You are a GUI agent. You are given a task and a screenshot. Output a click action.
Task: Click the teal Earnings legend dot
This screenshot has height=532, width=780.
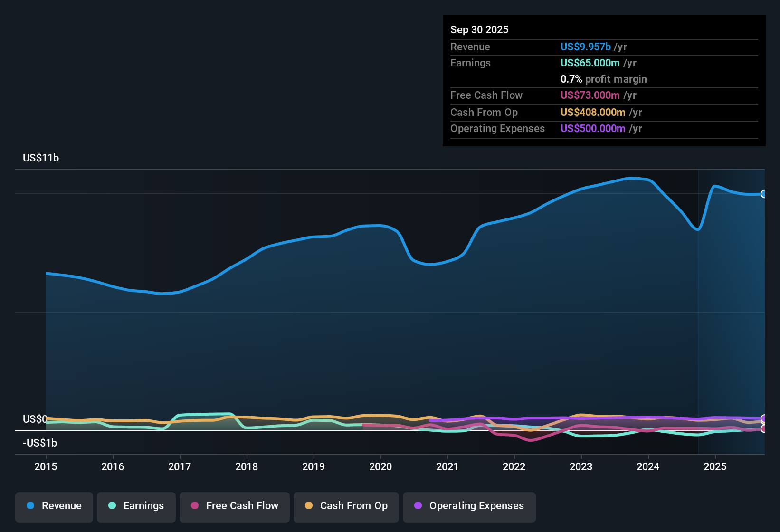112,506
